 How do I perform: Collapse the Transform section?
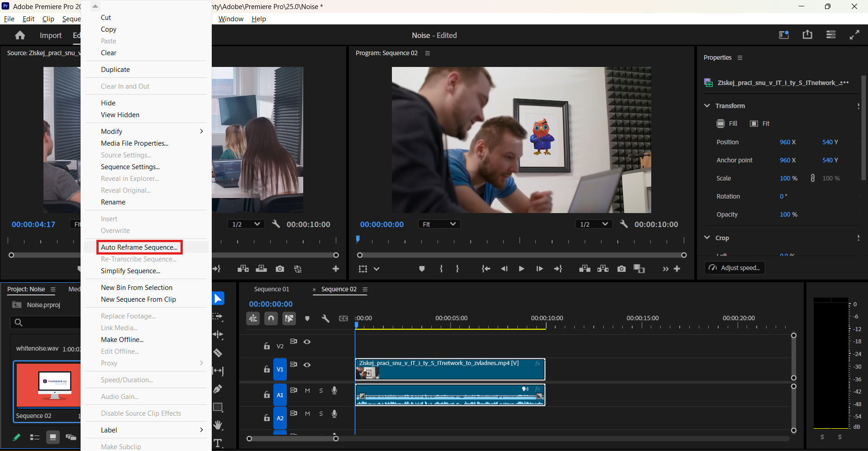[707, 105]
